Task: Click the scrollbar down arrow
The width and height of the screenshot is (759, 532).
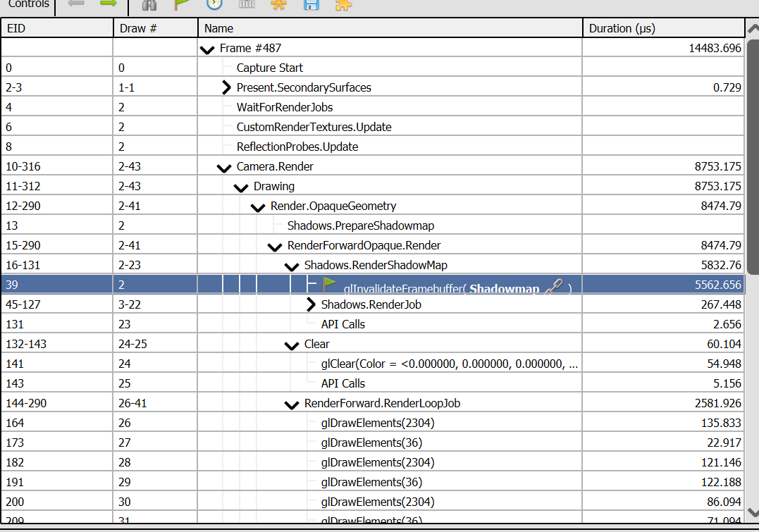Action: 753,512
